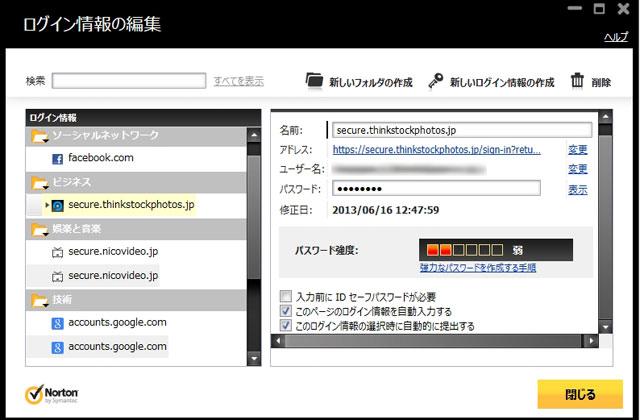Select second secure.nicovideo.jp entry
The image size is (640, 420).
point(113,276)
